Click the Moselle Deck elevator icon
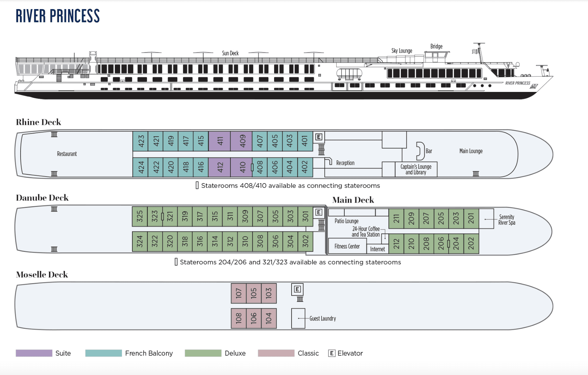The width and height of the screenshot is (588, 375). pyautogui.click(x=297, y=289)
